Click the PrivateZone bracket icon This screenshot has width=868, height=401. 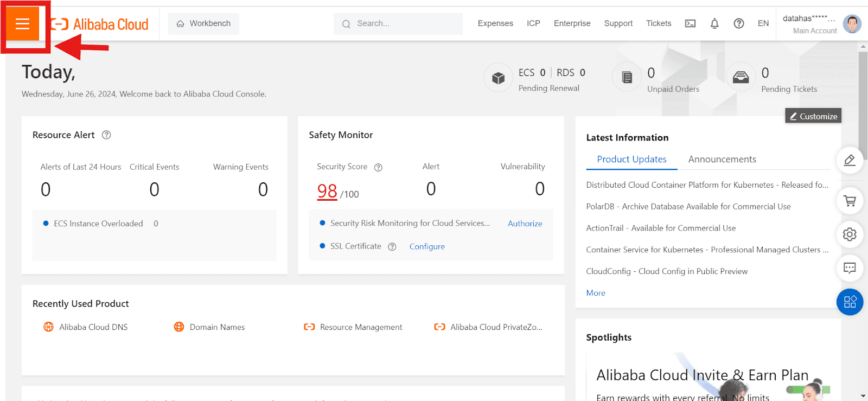point(439,327)
